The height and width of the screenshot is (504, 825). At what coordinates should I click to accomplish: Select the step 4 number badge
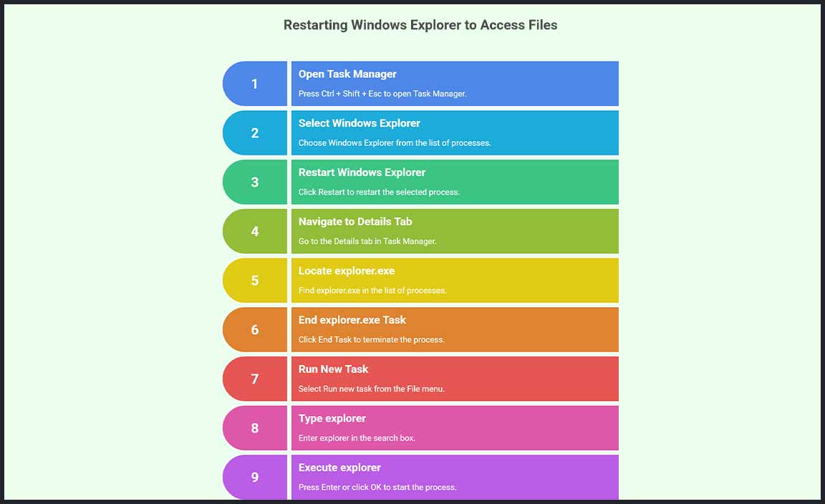coord(255,231)
